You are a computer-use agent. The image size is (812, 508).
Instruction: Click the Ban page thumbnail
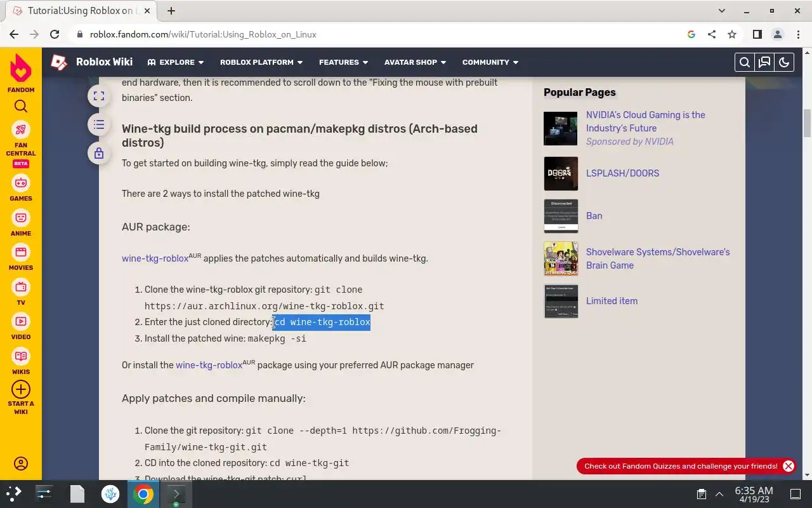561,216
